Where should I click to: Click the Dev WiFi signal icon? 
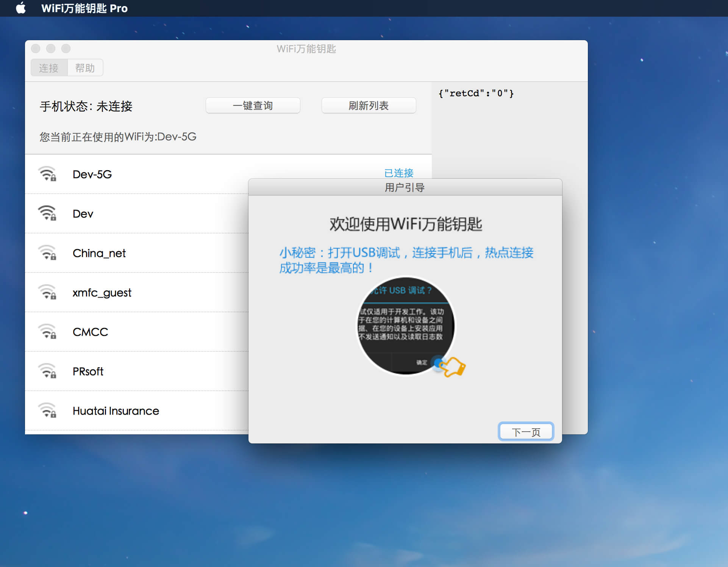pyautogui.click(x=47, y=213)
